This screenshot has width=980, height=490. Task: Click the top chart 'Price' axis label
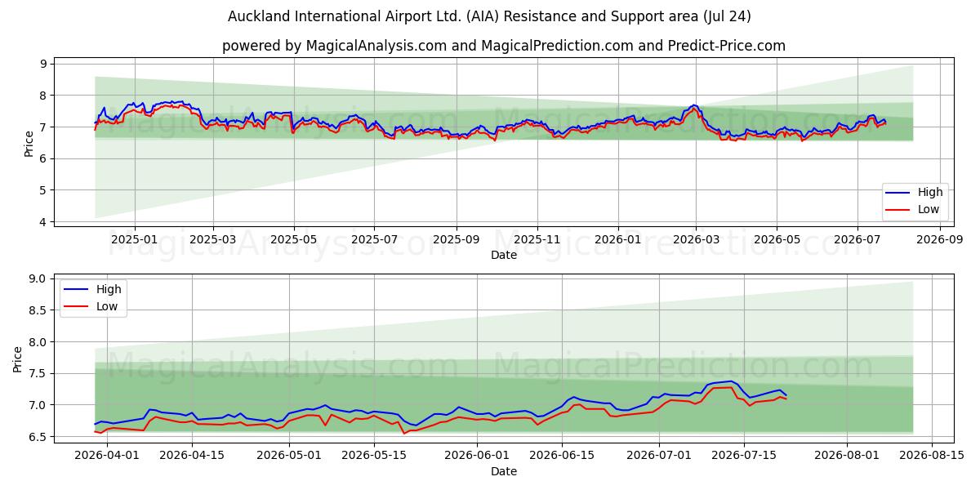(29, 143)
